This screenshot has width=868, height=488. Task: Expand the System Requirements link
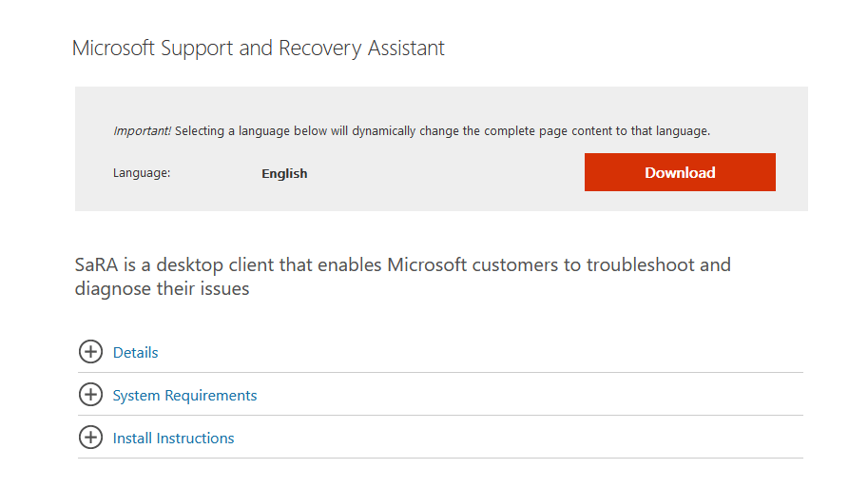(x=184, y=395)
